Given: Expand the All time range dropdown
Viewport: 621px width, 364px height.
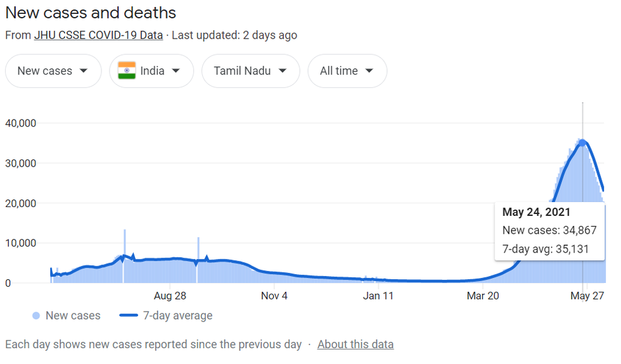Looking at the screenshot, I should pos(347,71).
